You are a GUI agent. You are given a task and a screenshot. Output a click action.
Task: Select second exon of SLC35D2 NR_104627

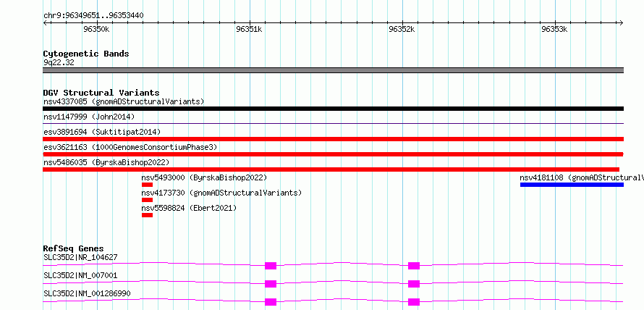coord(414,266)
